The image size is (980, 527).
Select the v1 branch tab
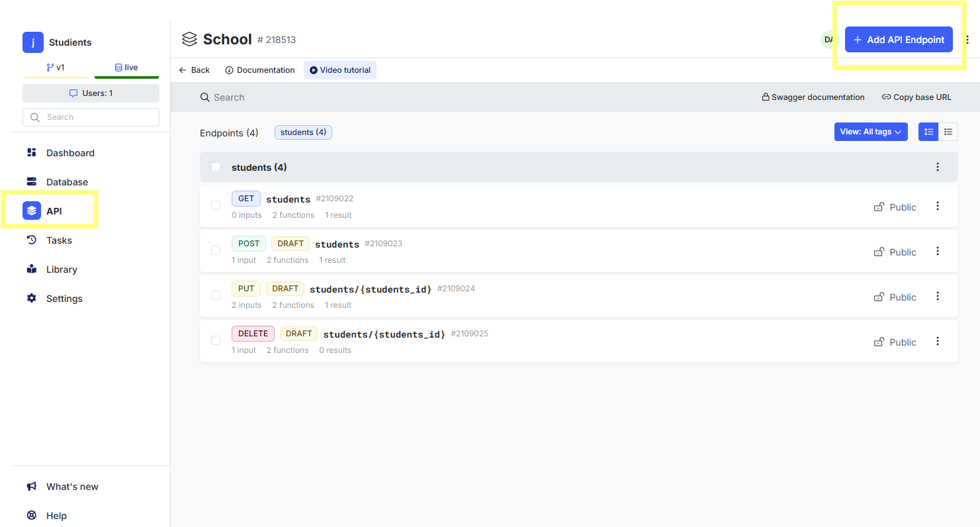(56, 68)
